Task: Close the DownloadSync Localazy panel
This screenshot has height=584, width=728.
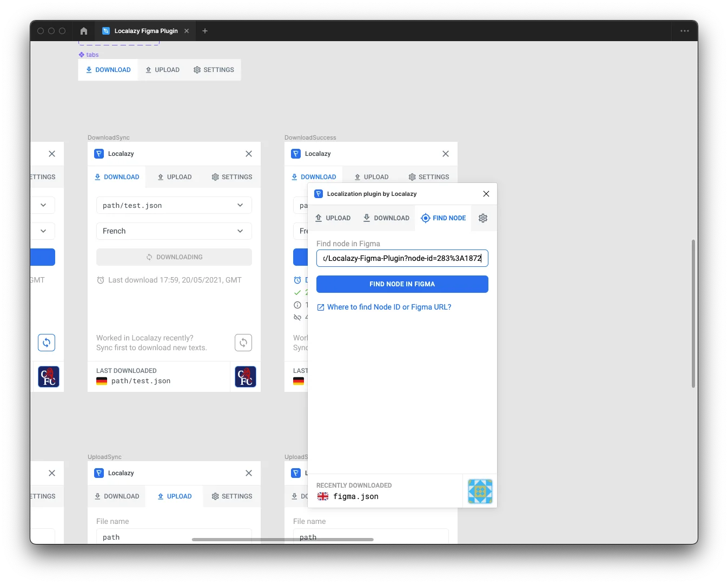Action: click(x=249, y=154)
